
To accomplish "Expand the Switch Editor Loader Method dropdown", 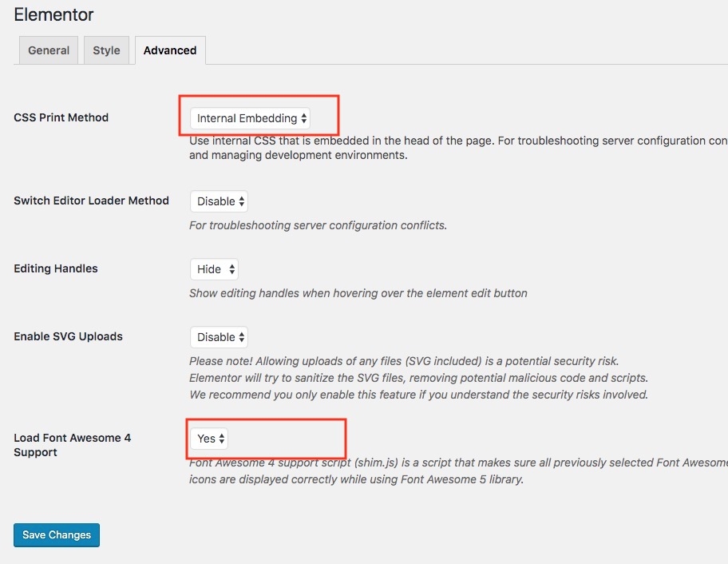I will (220, 201).
